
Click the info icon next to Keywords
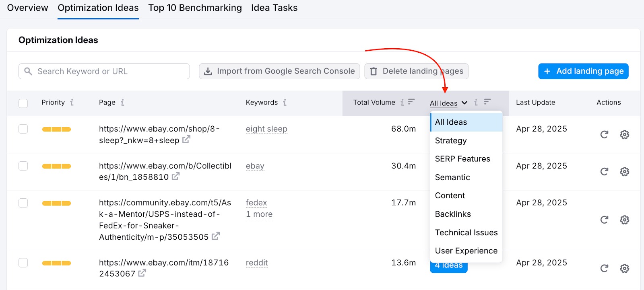click(x=285, y=103)
